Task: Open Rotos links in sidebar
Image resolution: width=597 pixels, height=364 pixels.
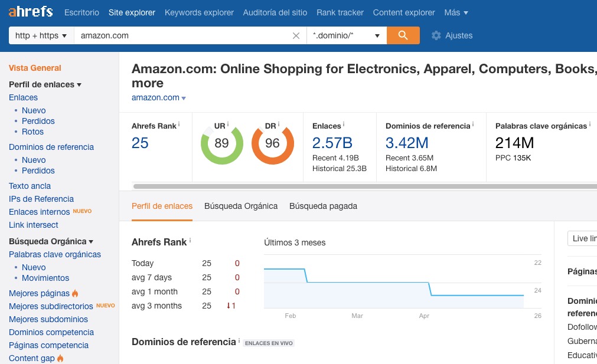Action: coord(32,132)
